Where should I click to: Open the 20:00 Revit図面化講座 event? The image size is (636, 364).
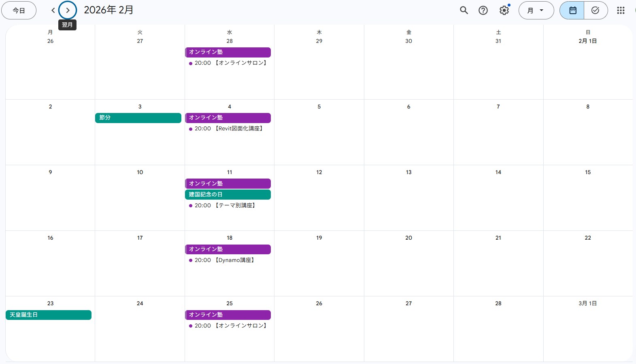coord(228,129)
